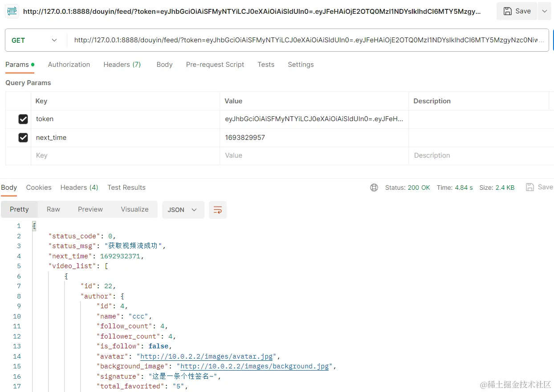Click the next_time key cell
The height and width of the screenshot is (392, 554).
point(125,138)
